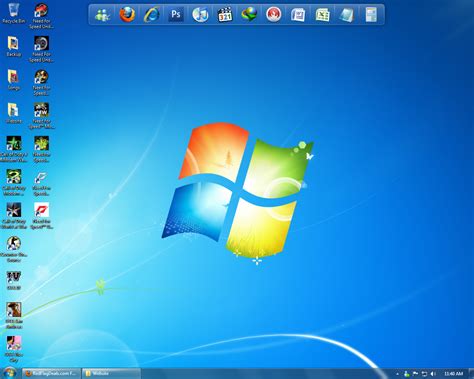Select Need for Speed shortcut with flame icon

click(x=41, y=82)
